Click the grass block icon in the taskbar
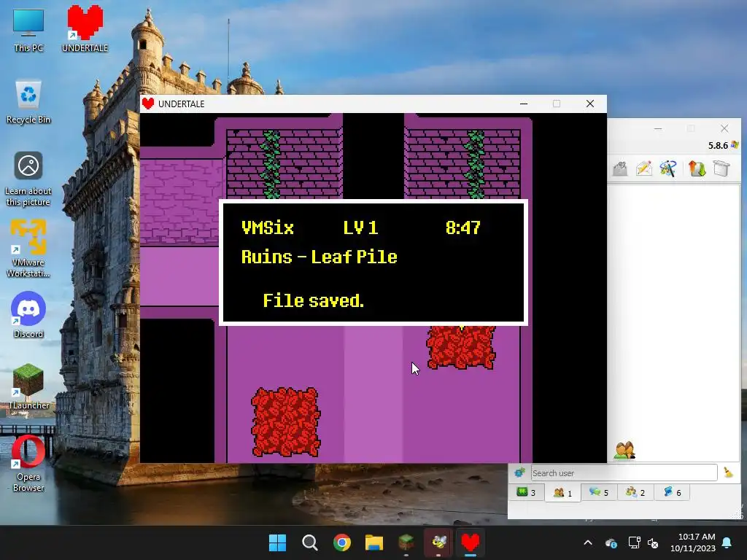The height and width of the screenshot is (560, 747). click(x=406, y=542)
